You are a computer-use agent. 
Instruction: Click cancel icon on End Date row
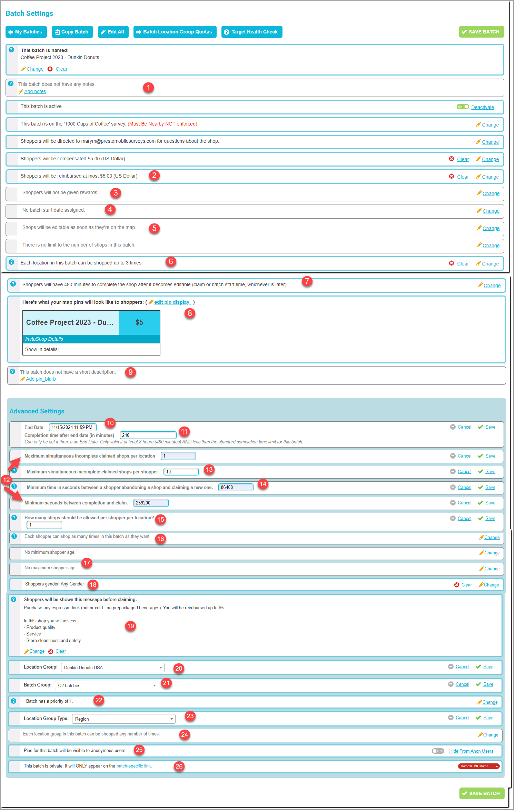coord(453,427)
